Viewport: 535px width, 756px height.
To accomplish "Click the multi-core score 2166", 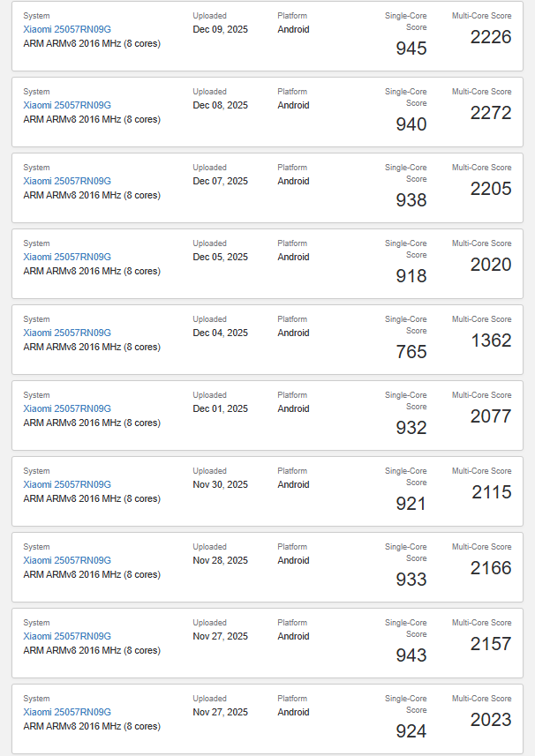I will (491, 568).
